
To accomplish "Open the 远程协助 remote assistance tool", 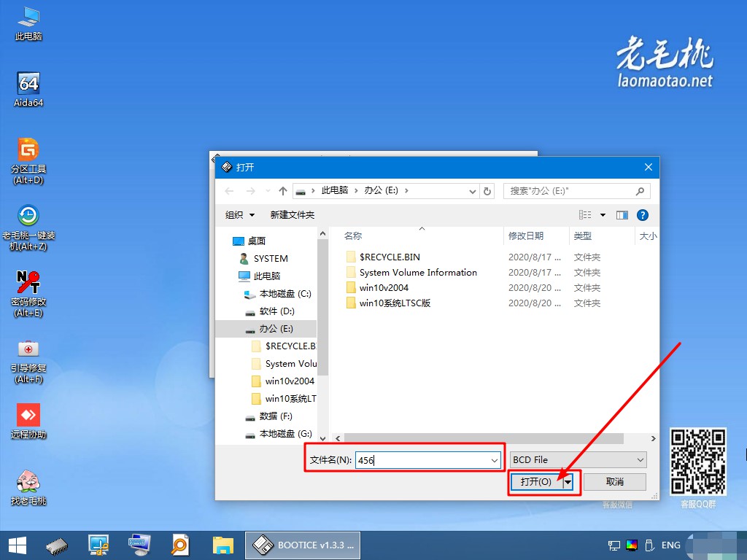I will 28,414.
